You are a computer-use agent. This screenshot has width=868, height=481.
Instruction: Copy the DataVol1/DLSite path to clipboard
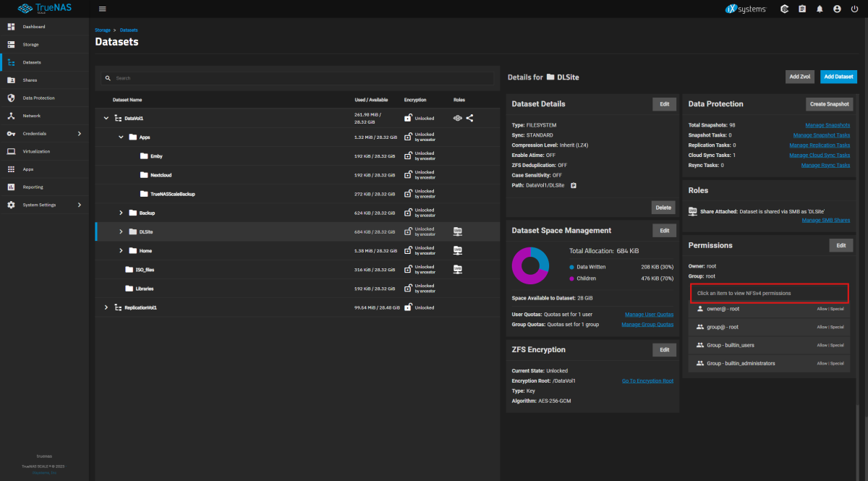tap(574, 186)
